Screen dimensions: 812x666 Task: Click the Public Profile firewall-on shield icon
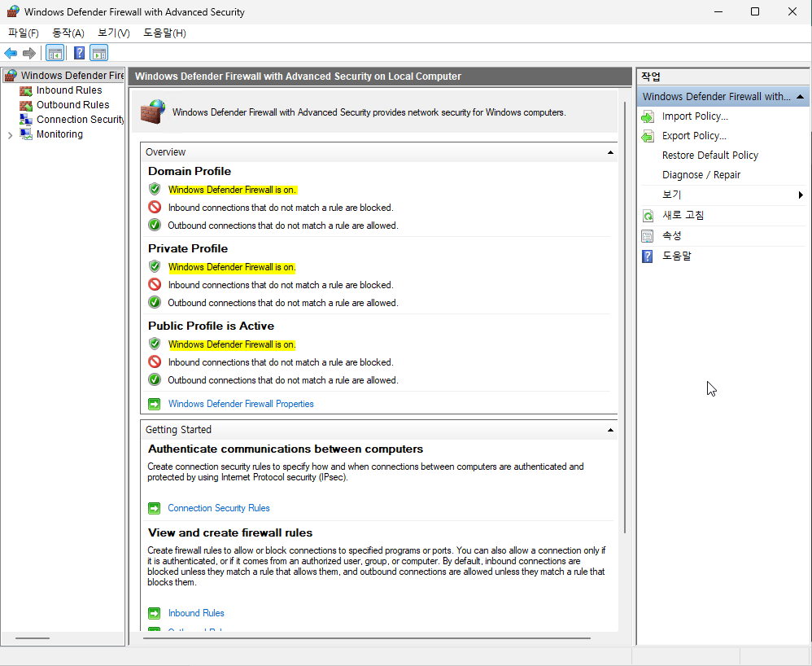(155, 344)
